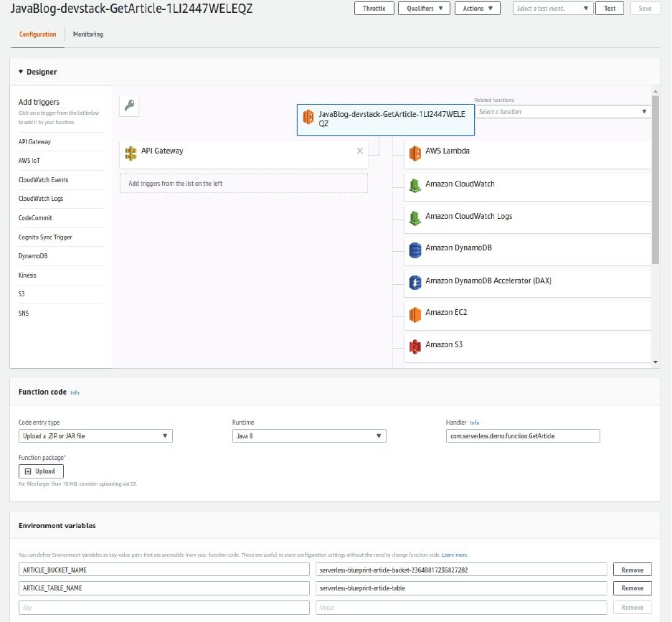
Task: Open the Select a test event dropdown
Action: pyautogui.click(x=553, y=8)
